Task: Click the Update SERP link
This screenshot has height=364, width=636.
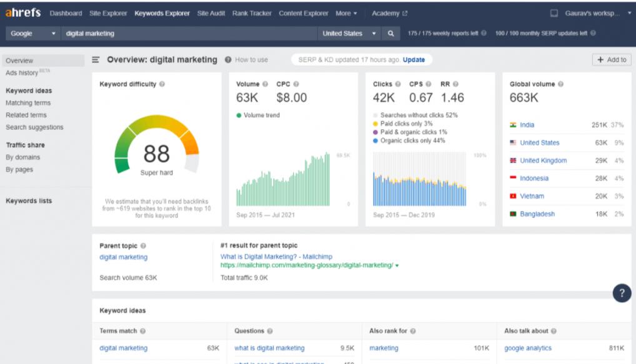Action: [x=414, y=60]
